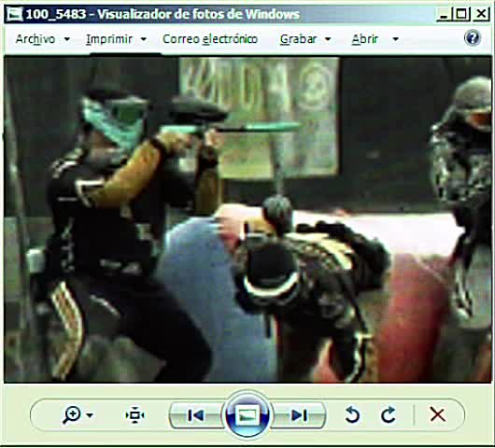
Task: Expand the Grabar dropdown arrow
Action: click(328, 39)
